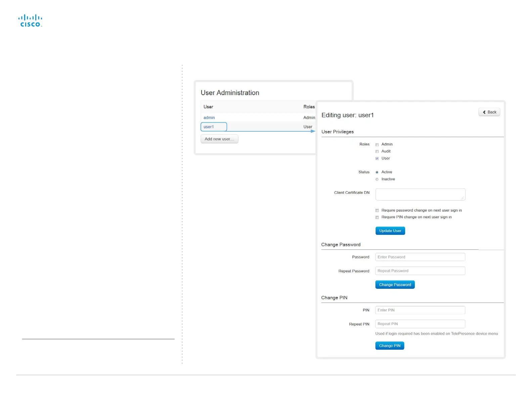
Task: Open the admin user link
Action: click(x=209, y=118)
